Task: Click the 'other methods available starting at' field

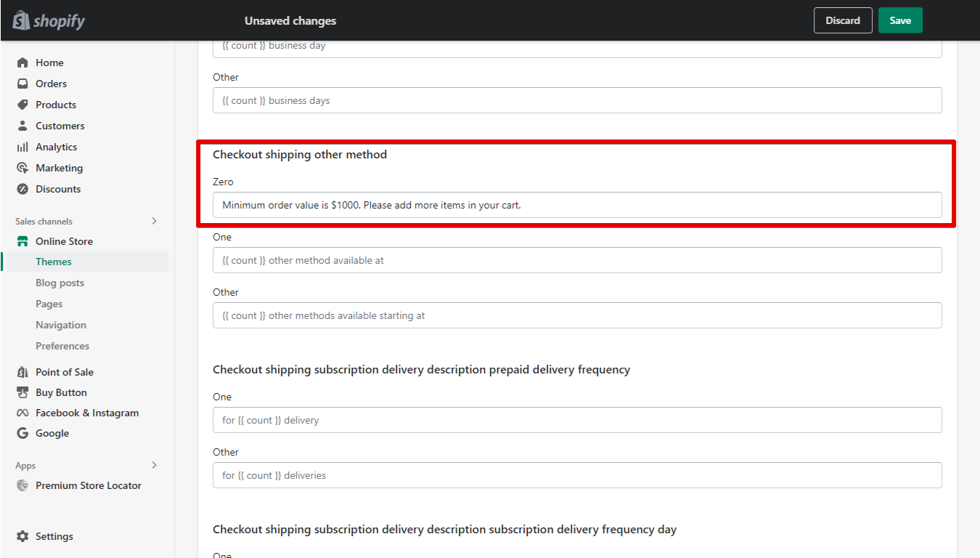Action: pos(577,315)
